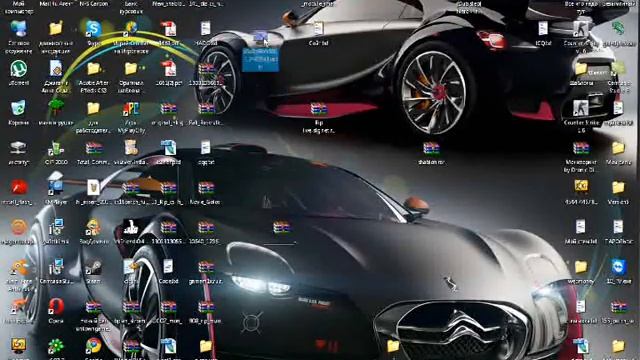Select the lone archive above the headlight
640x360 pixels.
(281, 227)
